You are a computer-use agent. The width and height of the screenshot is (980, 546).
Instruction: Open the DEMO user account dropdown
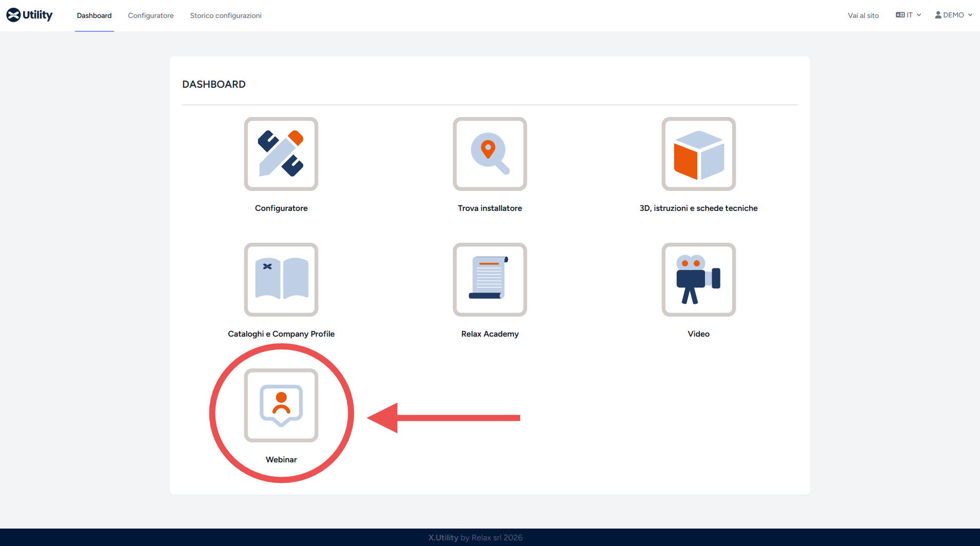pyautogui.click(x=954, y=15)
